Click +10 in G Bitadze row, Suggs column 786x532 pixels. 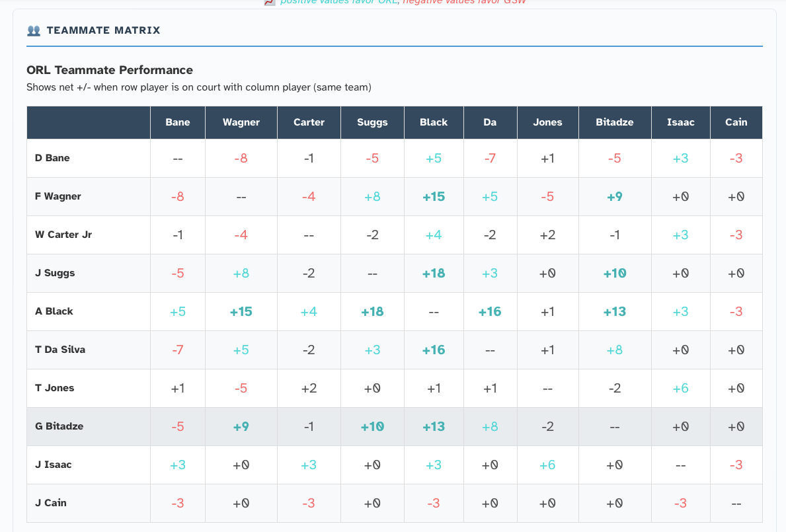pyautogui.click(x=372, y=427)
